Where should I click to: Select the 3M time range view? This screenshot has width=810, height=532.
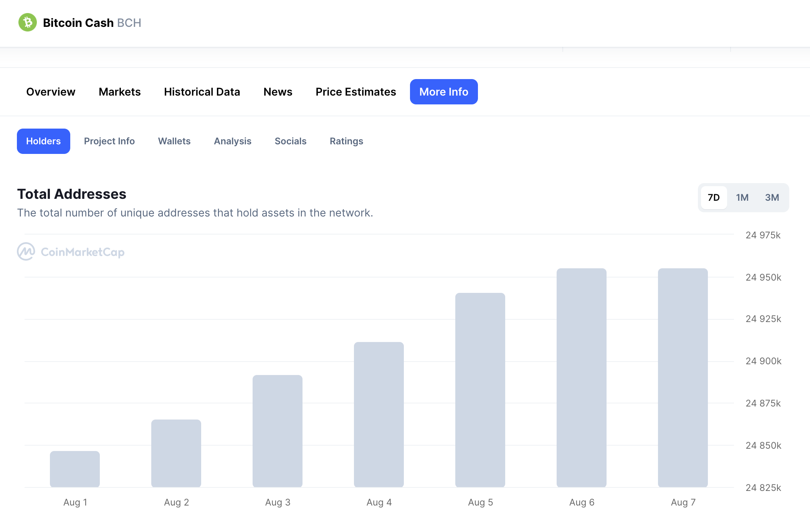772,197
